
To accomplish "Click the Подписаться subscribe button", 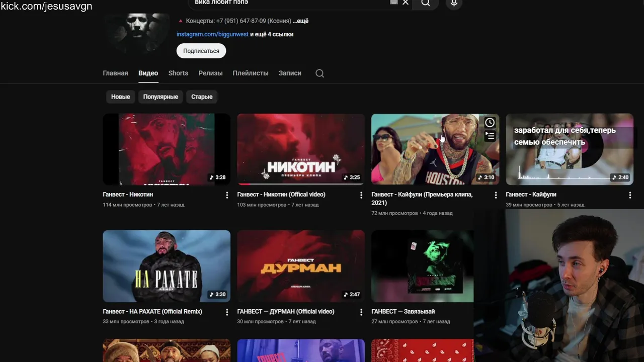I will [201, 51].
